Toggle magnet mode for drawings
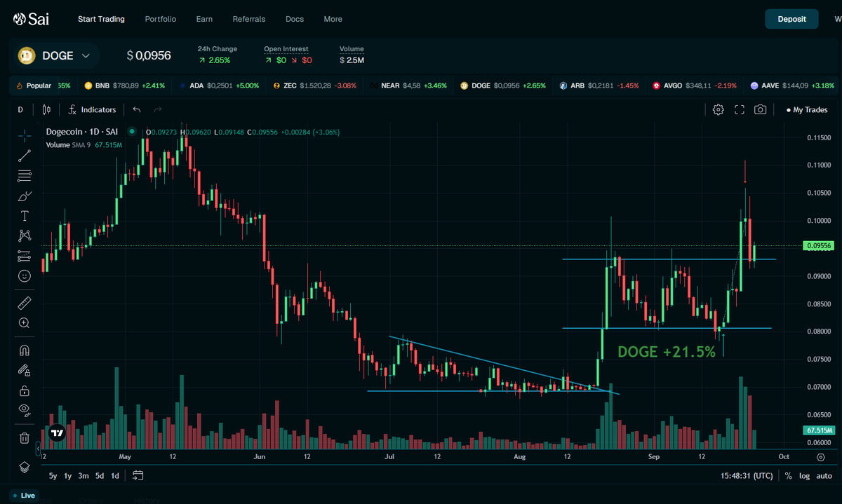 [x=25, y=350]
